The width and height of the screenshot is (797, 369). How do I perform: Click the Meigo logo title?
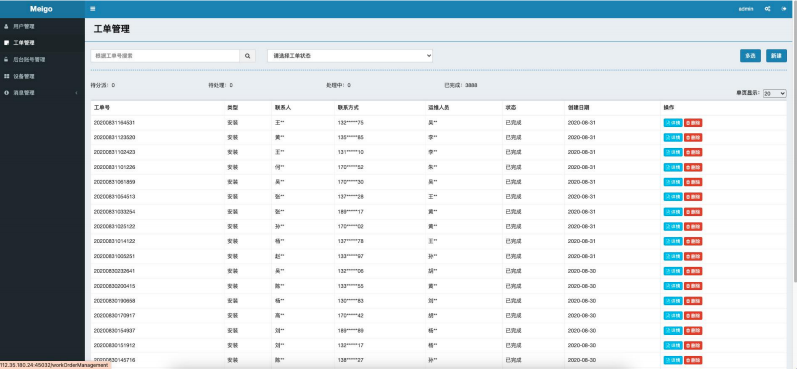(41, 9)
